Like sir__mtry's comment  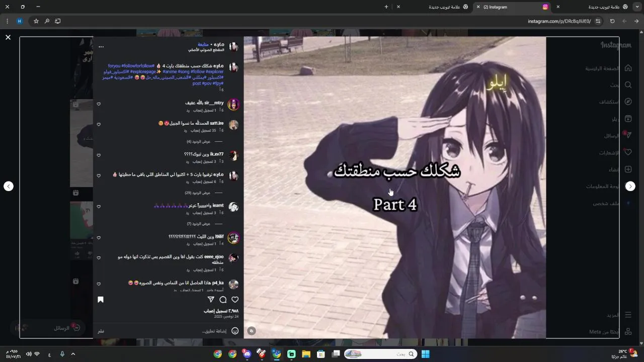tap(99, 104)
